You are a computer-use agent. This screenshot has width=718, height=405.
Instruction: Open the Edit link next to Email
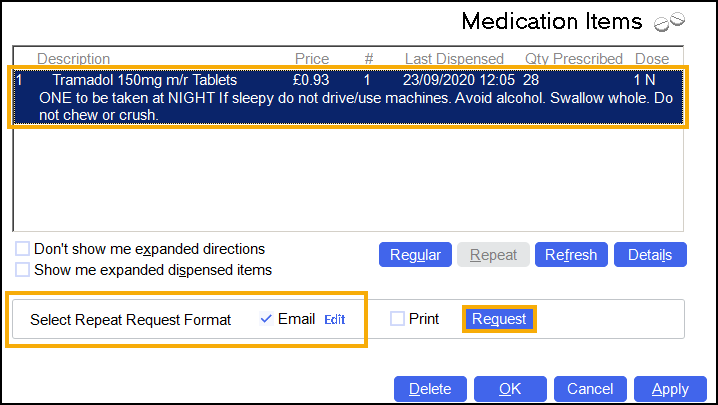(334, 320)
